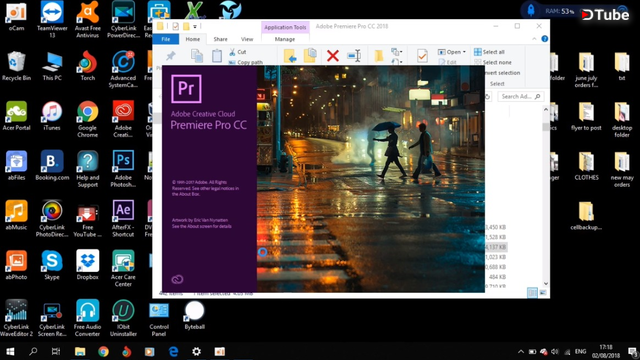This screenshot has width=640, height=360.
Task: Click the Pin to Quick access icon
Action: coord(171,56)
